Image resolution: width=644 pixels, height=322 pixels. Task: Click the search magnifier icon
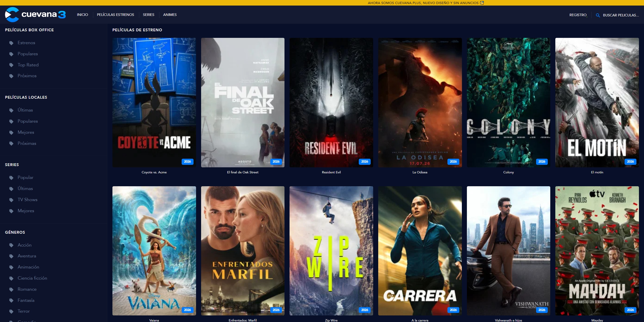(598, 15)
